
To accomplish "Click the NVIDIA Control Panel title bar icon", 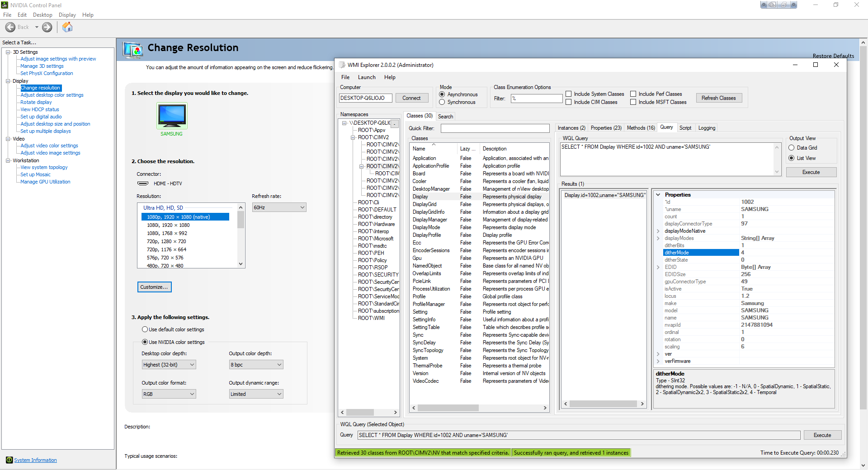I will (5, 5).
